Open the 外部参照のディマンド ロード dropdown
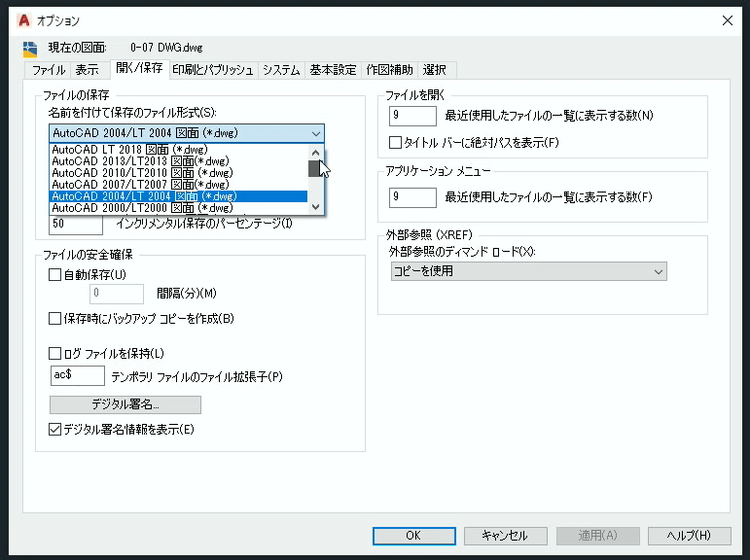750x560 pixels. coord(529,271)
